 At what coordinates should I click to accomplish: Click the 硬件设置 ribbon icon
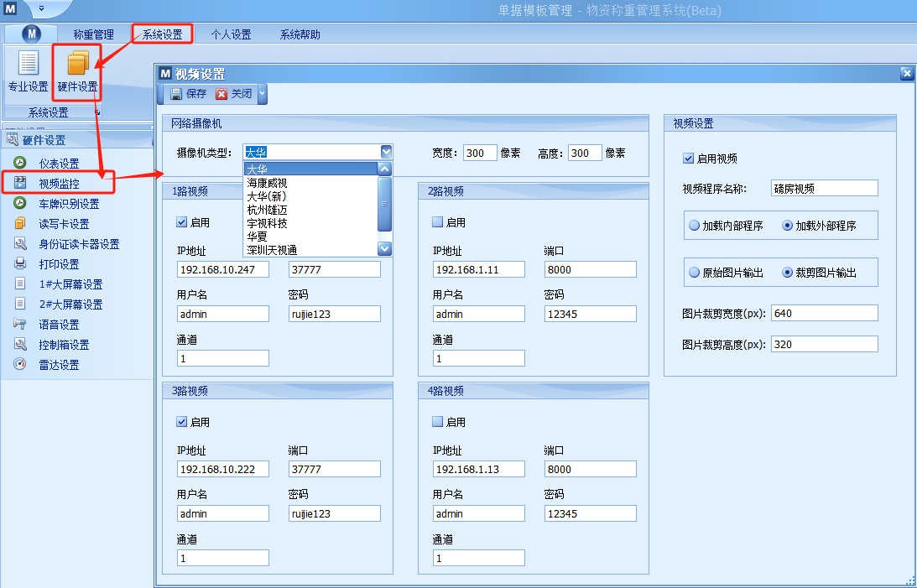[x=78, y=63]
